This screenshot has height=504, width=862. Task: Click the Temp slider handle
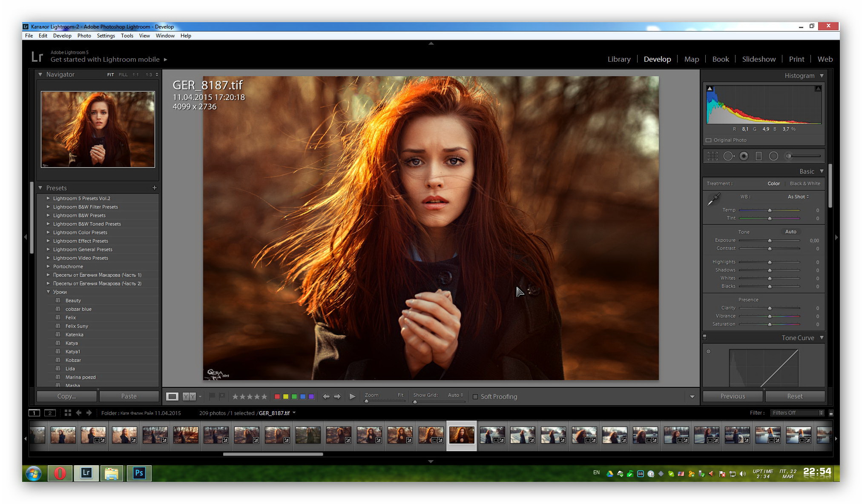click(770, 210)
